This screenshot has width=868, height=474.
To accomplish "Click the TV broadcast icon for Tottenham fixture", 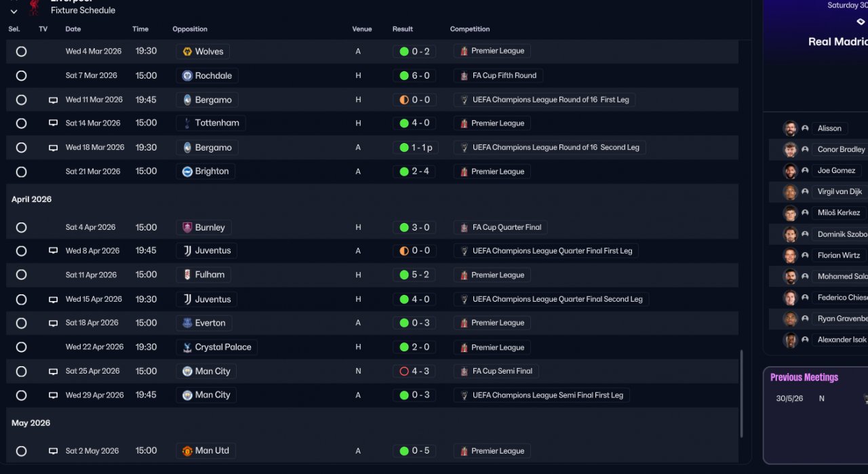I will click(x=53, y=123).
